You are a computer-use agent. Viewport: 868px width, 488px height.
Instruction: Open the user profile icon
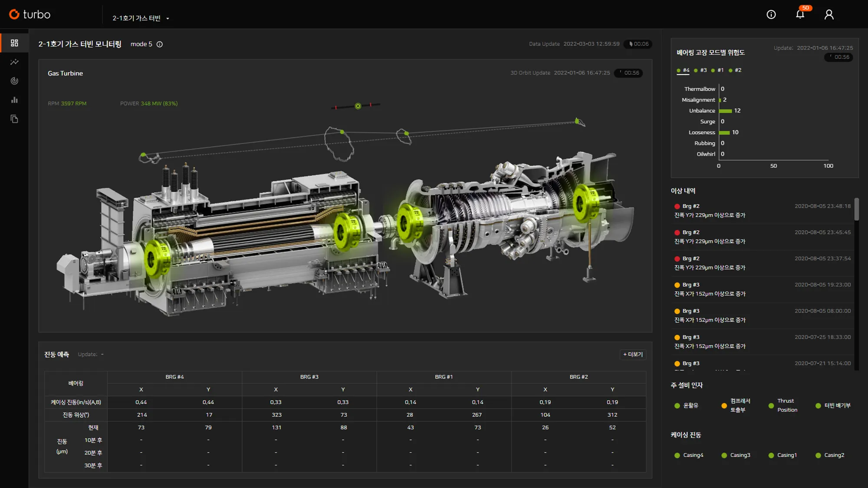pos(829,15)
